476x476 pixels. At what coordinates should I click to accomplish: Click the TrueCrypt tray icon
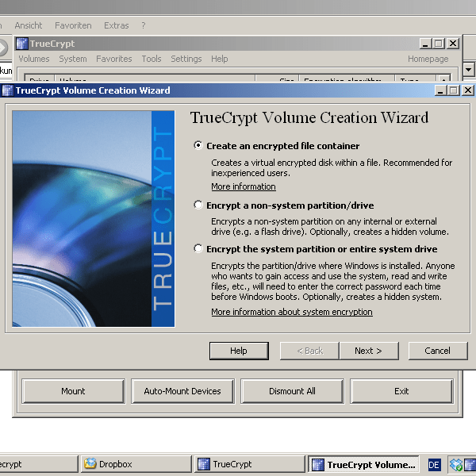(x=470, y=465)
